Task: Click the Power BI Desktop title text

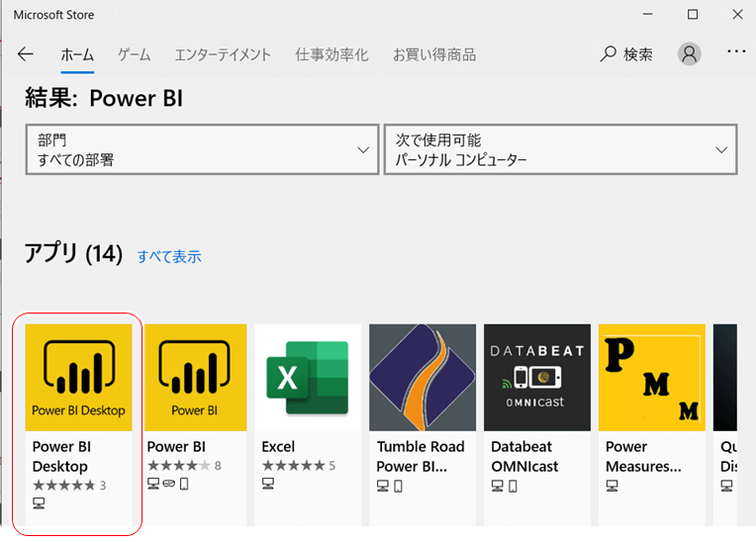Action: coord(61,456)
